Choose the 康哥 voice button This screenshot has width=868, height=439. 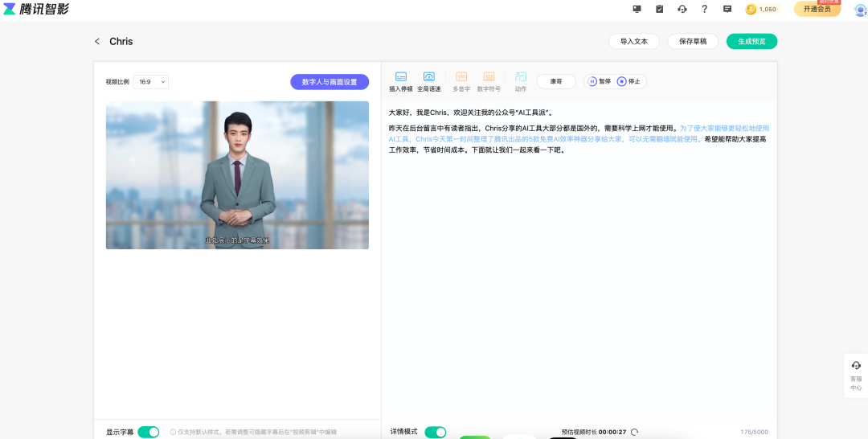[x=556, y=81]
